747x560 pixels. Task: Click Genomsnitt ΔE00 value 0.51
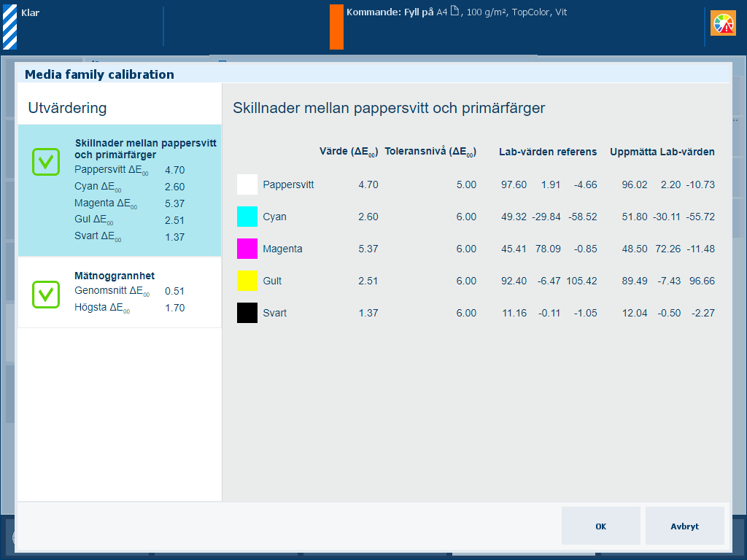[175, 291]
